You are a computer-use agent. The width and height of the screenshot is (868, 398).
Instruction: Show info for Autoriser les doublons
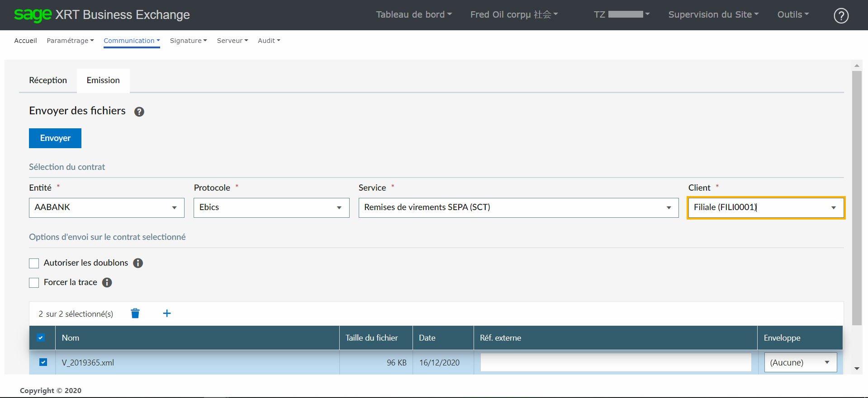138,263
